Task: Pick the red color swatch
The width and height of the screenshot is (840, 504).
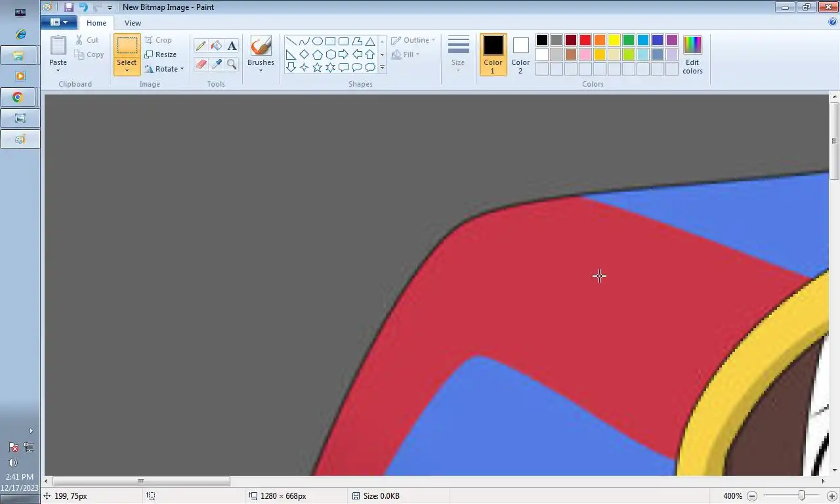Action: pos(585,40)
